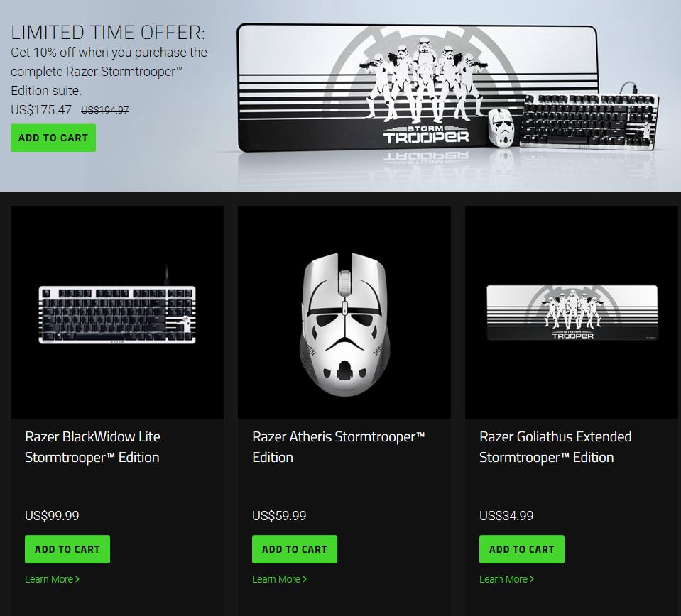681x616 pixels.
Task: Click the chevron arrow beside BlackWidow Learn More
Action: click(77, 579)
